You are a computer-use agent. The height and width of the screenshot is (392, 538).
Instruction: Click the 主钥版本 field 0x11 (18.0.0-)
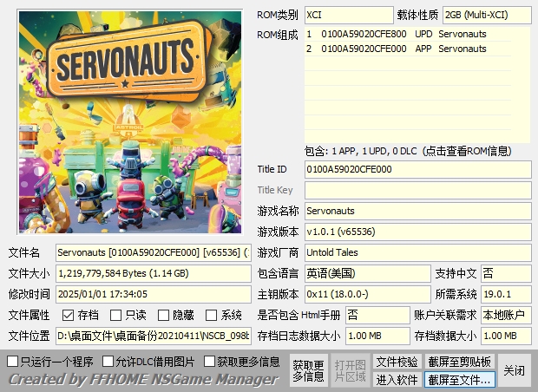(367, 294)
